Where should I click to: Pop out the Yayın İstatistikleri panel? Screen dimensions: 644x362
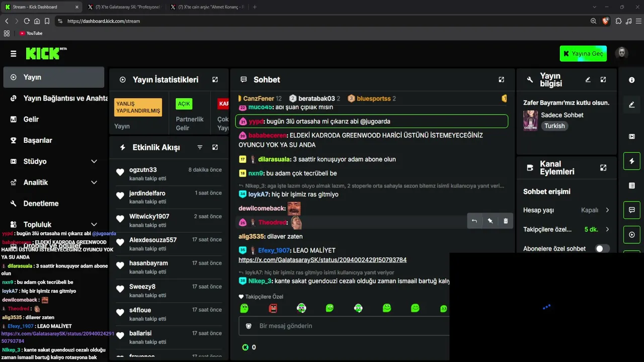[x=215, y=79]
